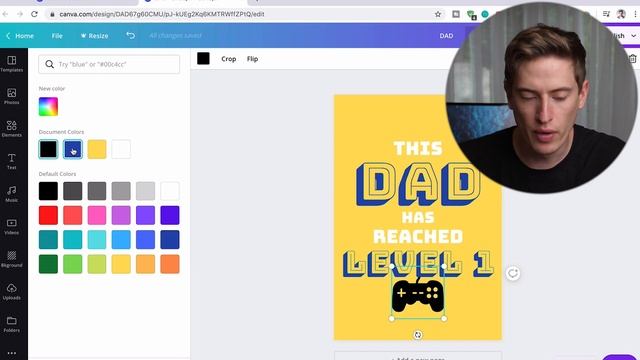
Task: Select the white document color
Action: point(121,149)
